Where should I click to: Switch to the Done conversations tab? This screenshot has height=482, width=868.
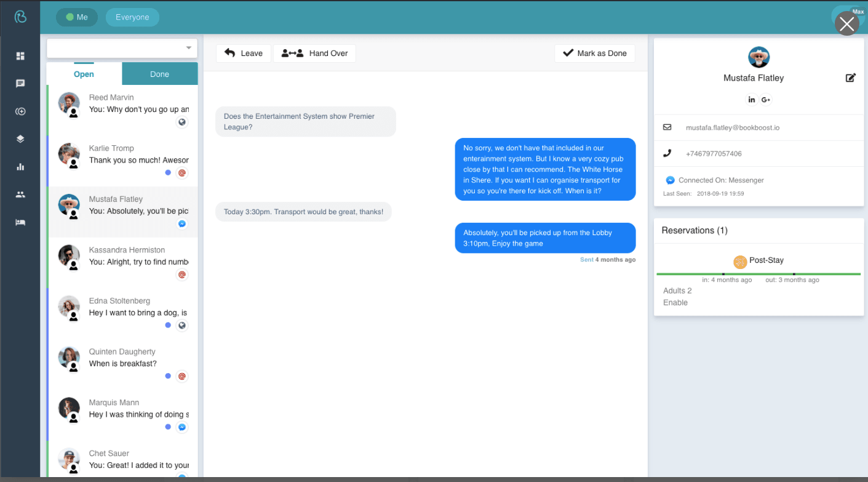[159, 73]
